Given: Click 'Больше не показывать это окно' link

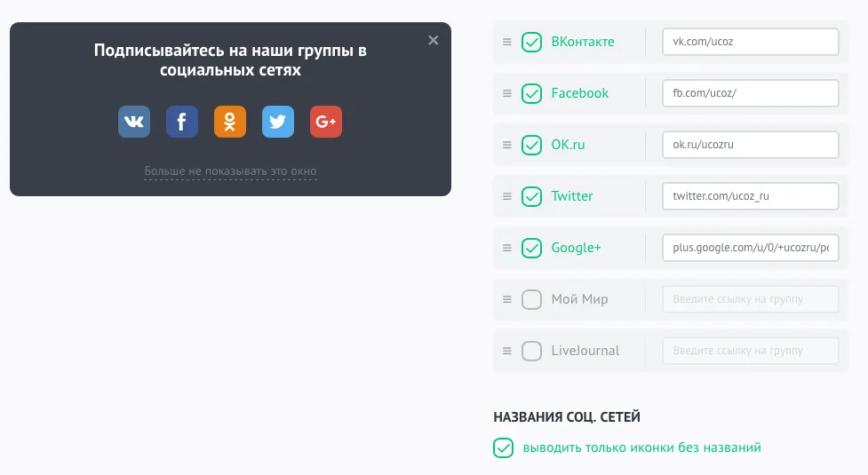Looking at the screenshot, I should [x=230, y=171].
